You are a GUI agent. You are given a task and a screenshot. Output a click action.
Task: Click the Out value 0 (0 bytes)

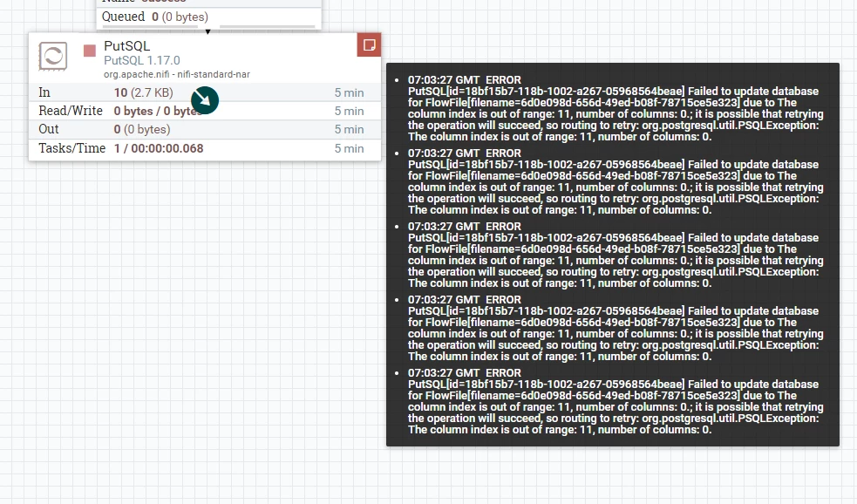142,130
